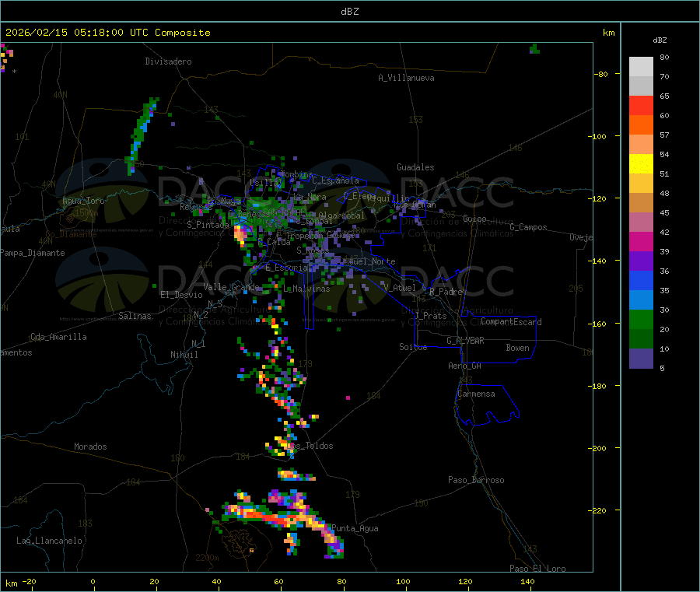Select the 60 dBZ orange color swatch

[641, 125]
